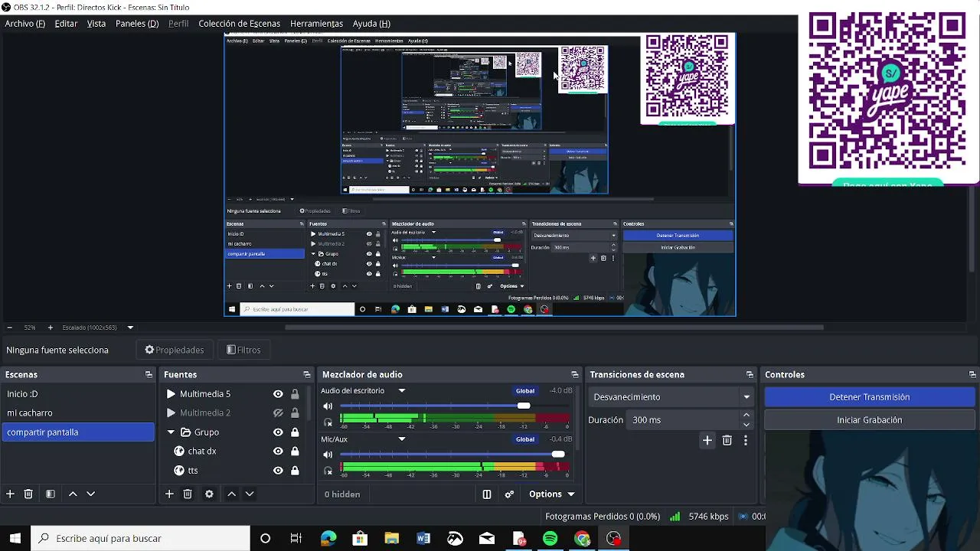Open the mixer Options dropdown
The height and width of the screenshot is (551, 980).
pyautogui.click(x=551, y=494)
